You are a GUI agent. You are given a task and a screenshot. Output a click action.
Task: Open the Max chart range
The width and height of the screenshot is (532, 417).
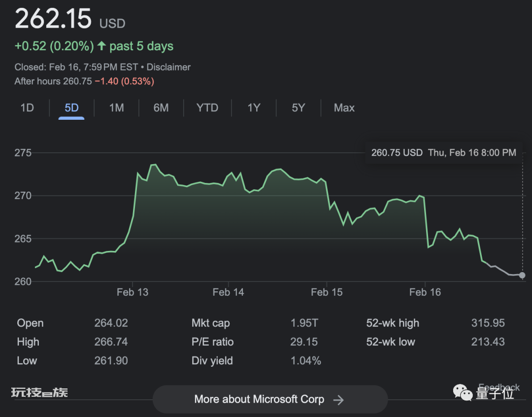pyautogui.click(x=344, y=107)
